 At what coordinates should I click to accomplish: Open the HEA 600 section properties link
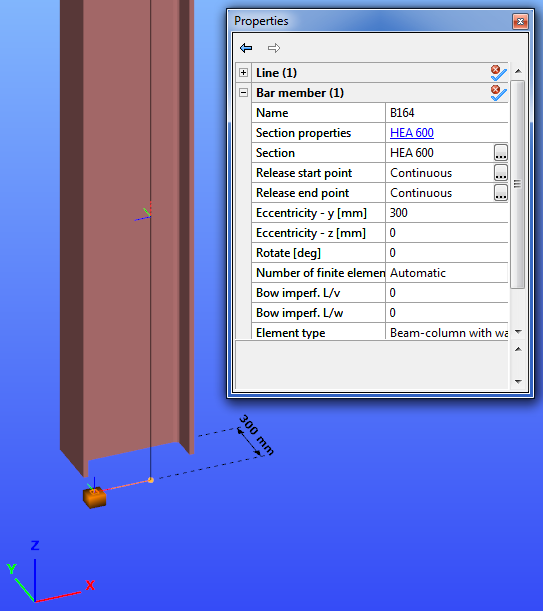tap(412, 133)
